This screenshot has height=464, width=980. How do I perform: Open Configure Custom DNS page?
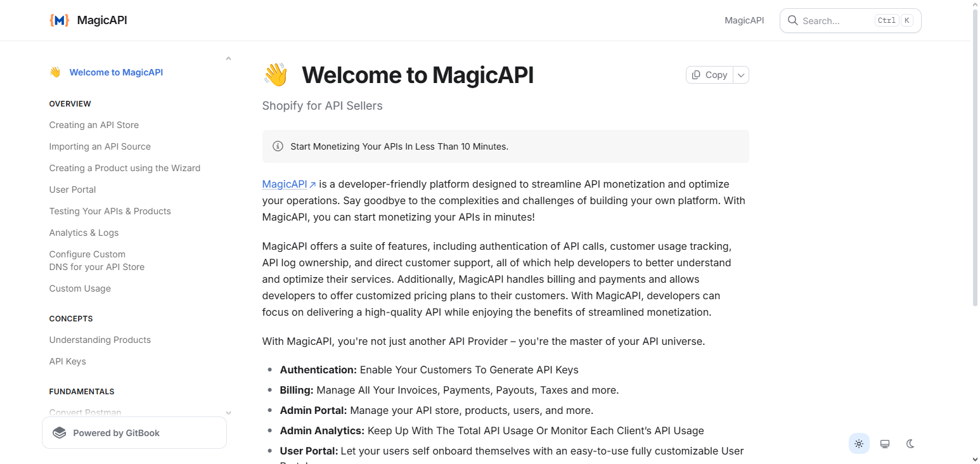pos(97,261)
